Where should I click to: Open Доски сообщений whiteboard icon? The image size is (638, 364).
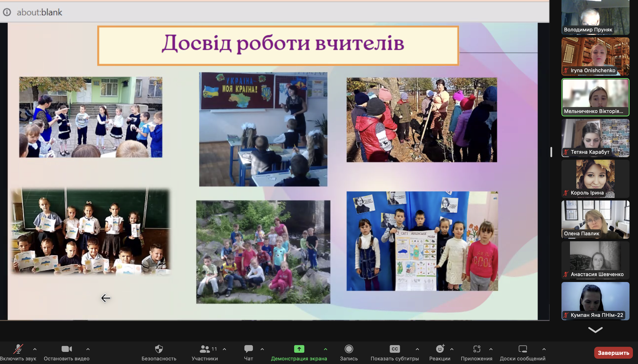[523, 349]
